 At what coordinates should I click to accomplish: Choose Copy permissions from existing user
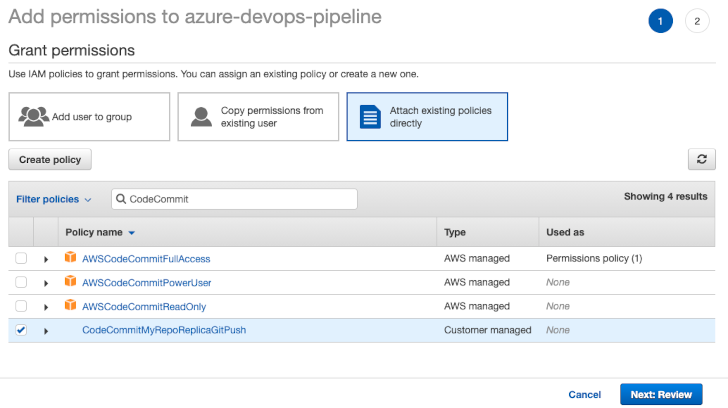point(258,117)
